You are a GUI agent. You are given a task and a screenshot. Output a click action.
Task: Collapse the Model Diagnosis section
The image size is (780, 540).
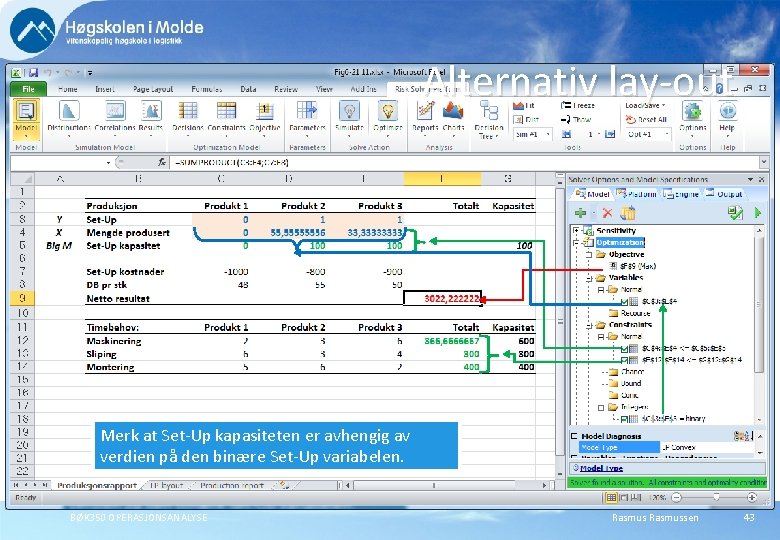click(574, 436)
